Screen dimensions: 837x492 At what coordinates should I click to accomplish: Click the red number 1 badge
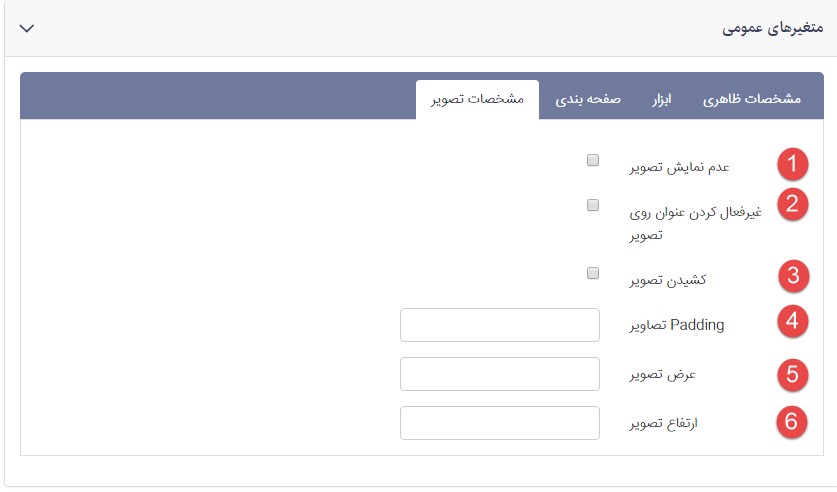point(793,163)
